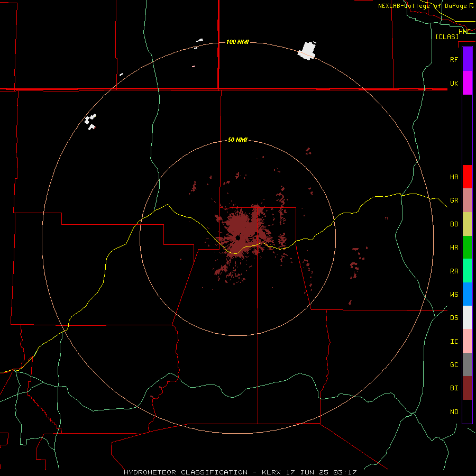Click the BI legend label
476x476 pixels.
pos(454,388)
